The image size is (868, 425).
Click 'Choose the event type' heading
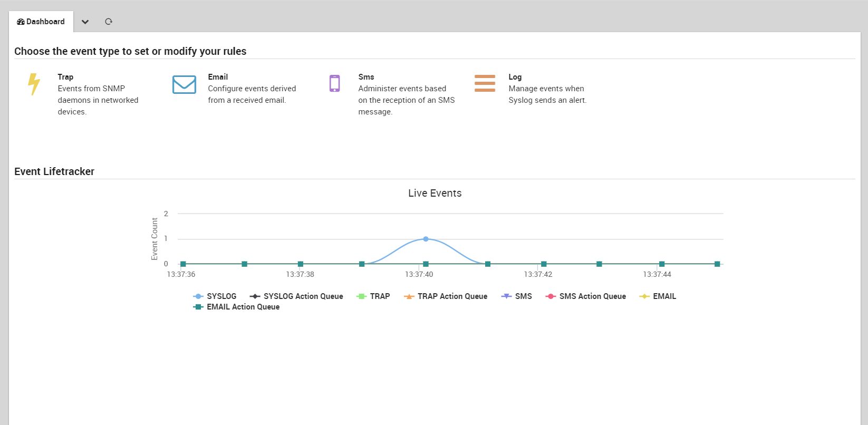click(130, 51)
